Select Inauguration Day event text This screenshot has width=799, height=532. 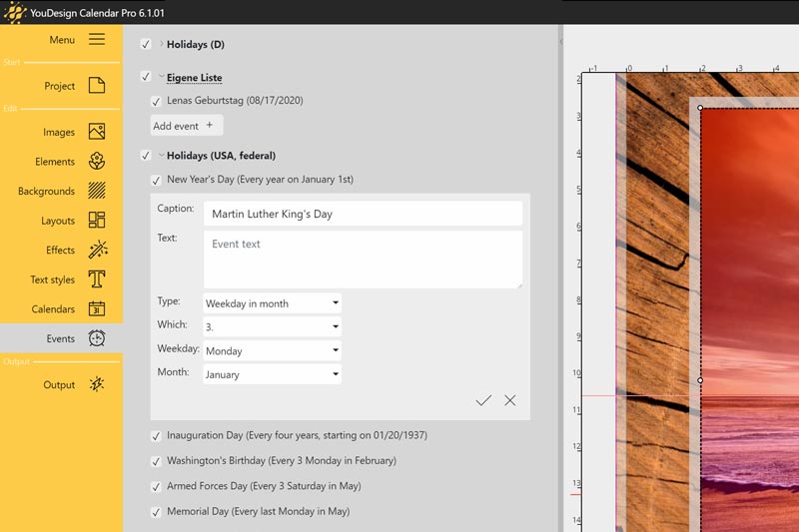pos(297,435)
